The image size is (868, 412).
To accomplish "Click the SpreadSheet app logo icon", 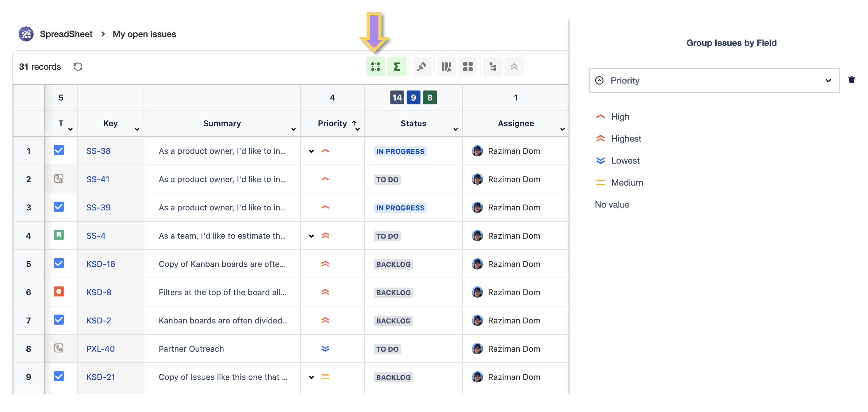I will [26, 34].
